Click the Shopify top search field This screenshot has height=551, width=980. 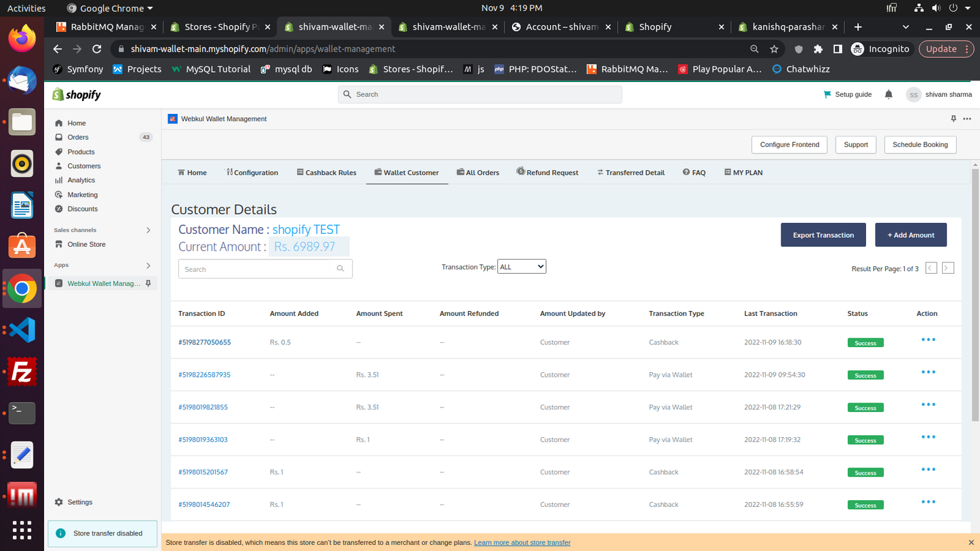click(480, 95)
